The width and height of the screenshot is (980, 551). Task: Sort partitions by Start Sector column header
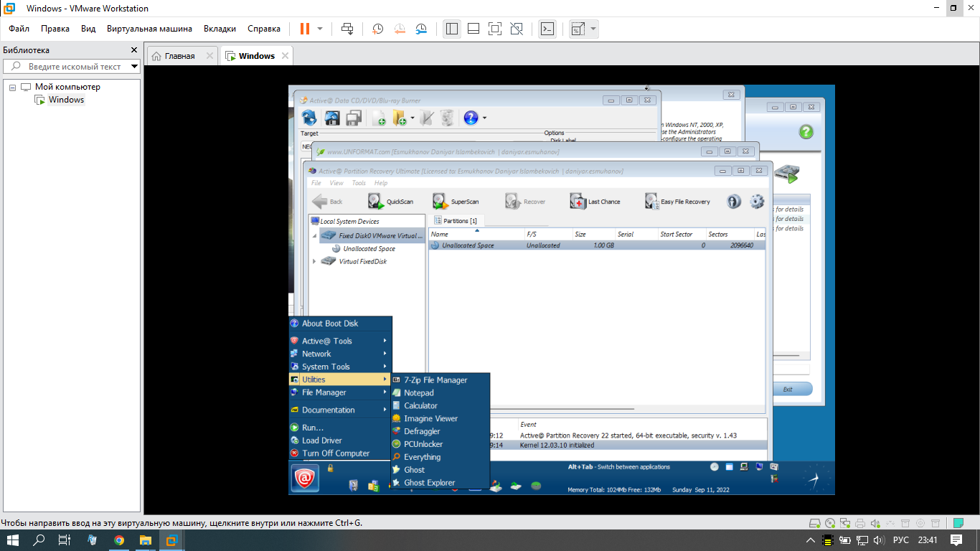point(681,235)
